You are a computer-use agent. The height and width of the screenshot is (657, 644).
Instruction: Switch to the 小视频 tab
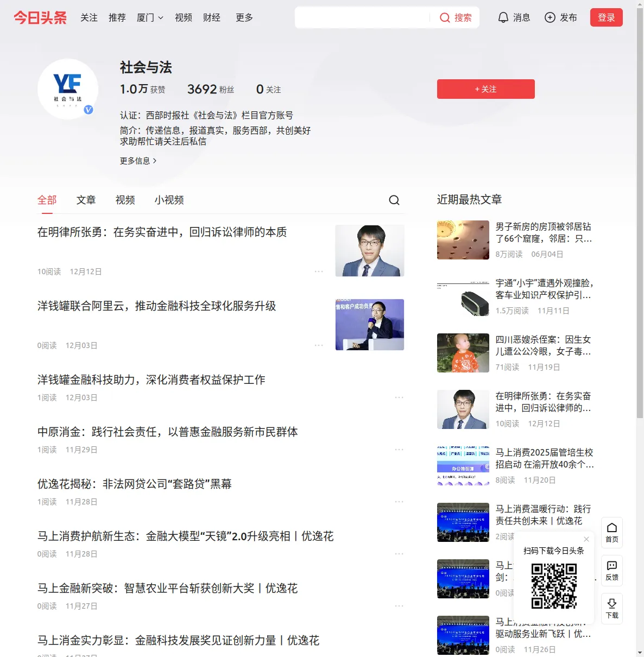click(x=169, y=200)
